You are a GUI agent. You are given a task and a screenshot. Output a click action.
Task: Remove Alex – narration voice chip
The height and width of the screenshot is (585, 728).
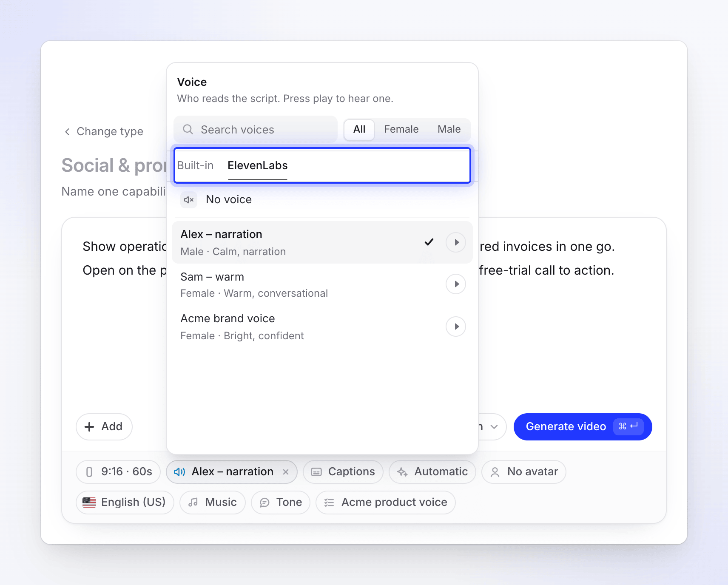pos(286,472)
